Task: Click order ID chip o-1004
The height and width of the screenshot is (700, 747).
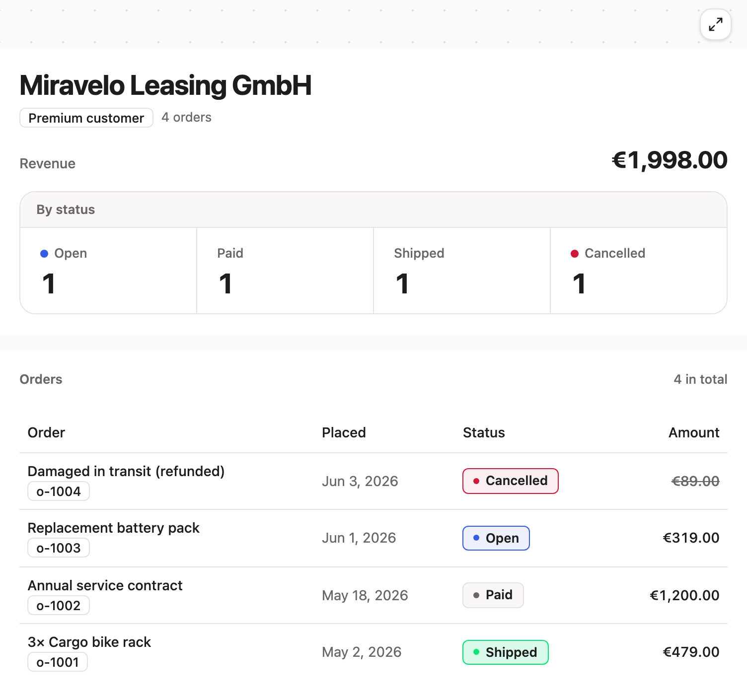Action: coord(59,491)
